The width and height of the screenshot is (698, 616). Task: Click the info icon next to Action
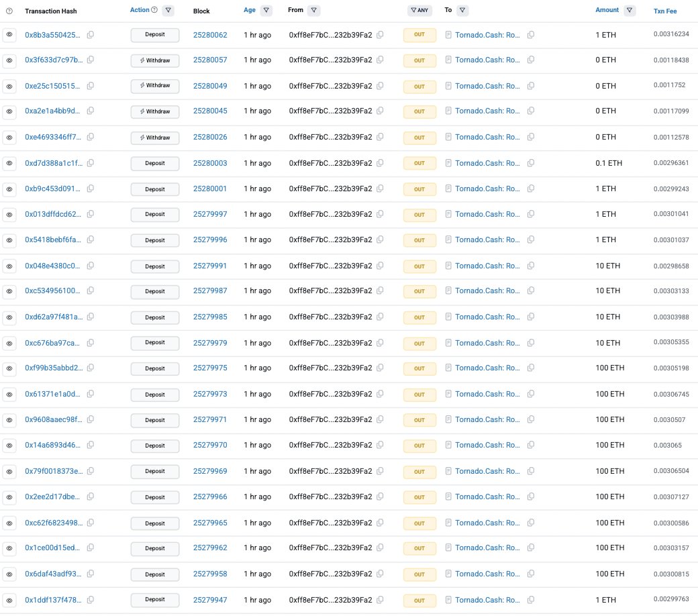[x=154, y=10]
